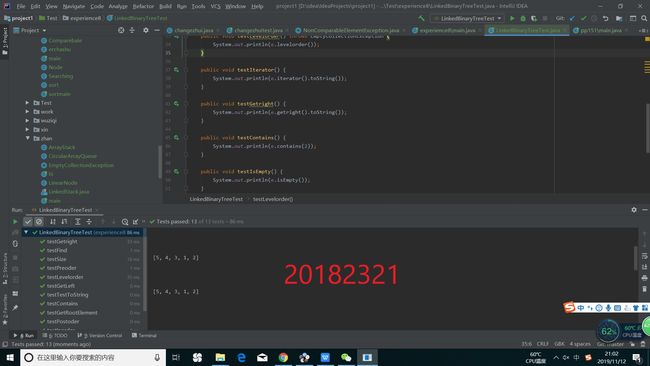Open the VCS menu
This screenshot has height=366, width=650.
pyautogui.click(x=216, y=6)
